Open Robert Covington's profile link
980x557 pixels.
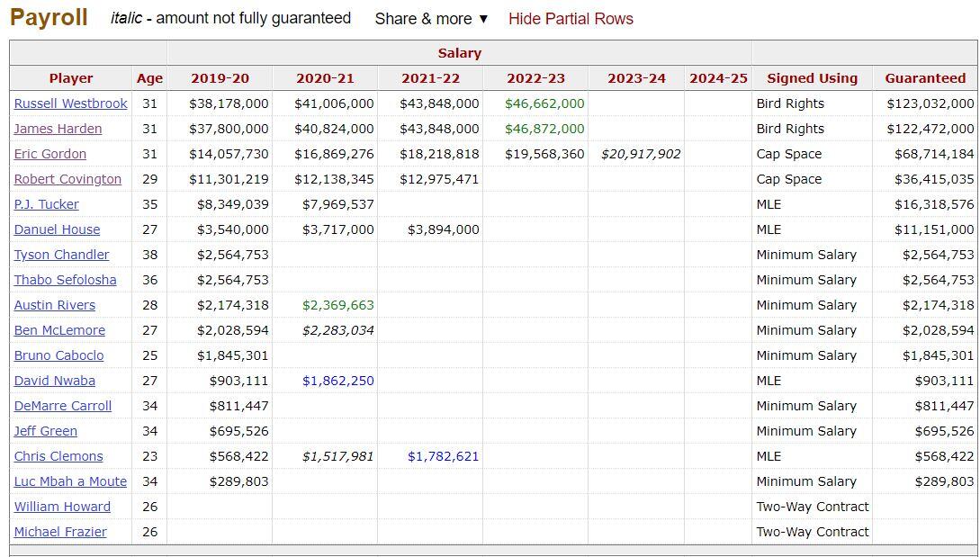tap(67, 179)
